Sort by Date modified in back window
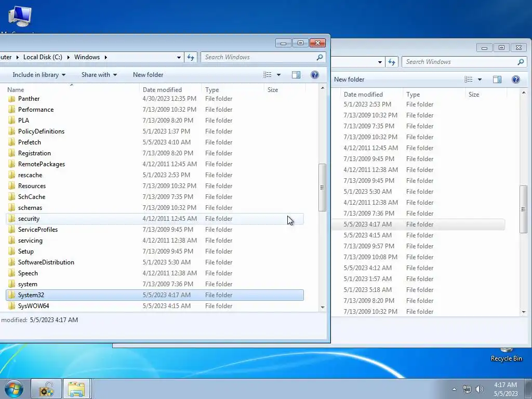This screenshot has height=399, width=532. pos(371,95)
